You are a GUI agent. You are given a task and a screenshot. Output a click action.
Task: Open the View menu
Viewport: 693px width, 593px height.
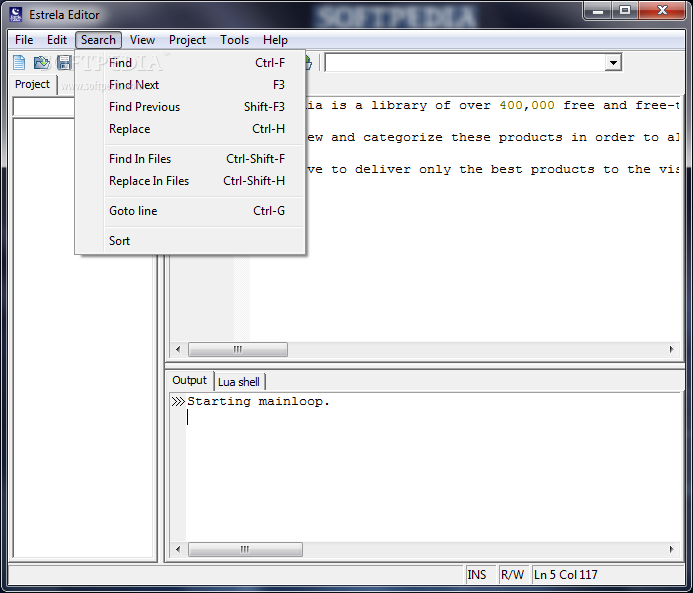(x=142, y=40)
